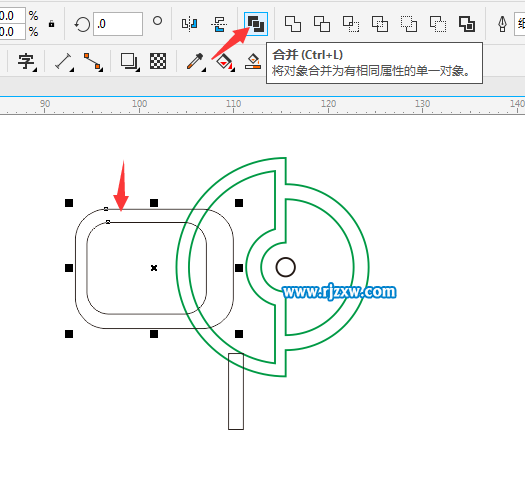Expand the dimension tool flyout

pyautogui.click(x=64, y=62)
